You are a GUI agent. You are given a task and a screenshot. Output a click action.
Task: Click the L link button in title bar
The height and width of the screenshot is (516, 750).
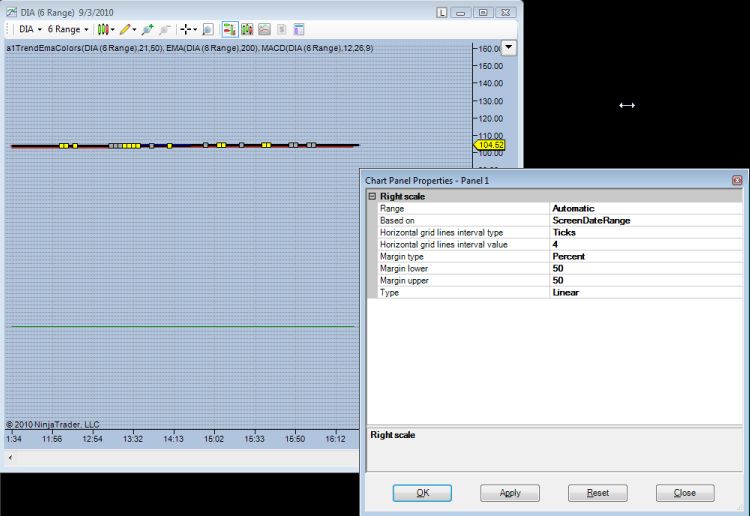click(x=442, y=12)
